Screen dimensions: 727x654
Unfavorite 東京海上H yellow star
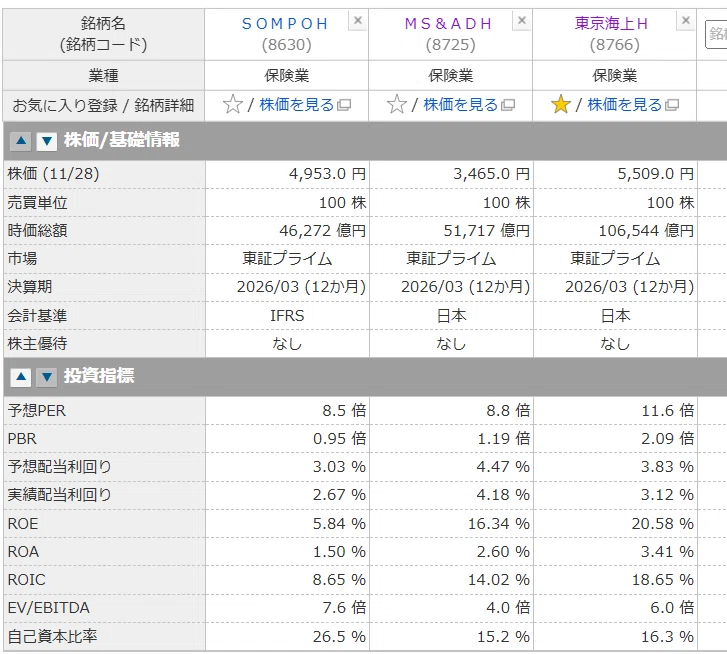[x=561, y=104]
